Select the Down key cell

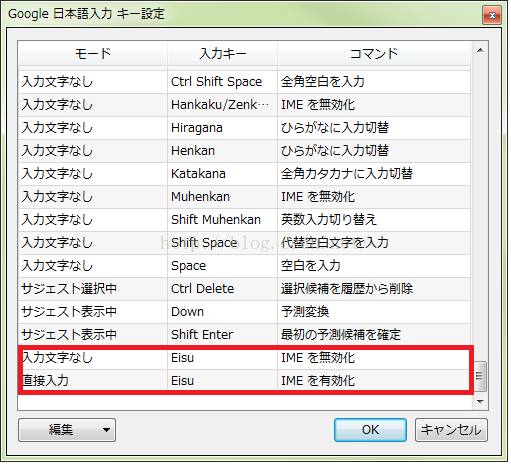(223, 312)
